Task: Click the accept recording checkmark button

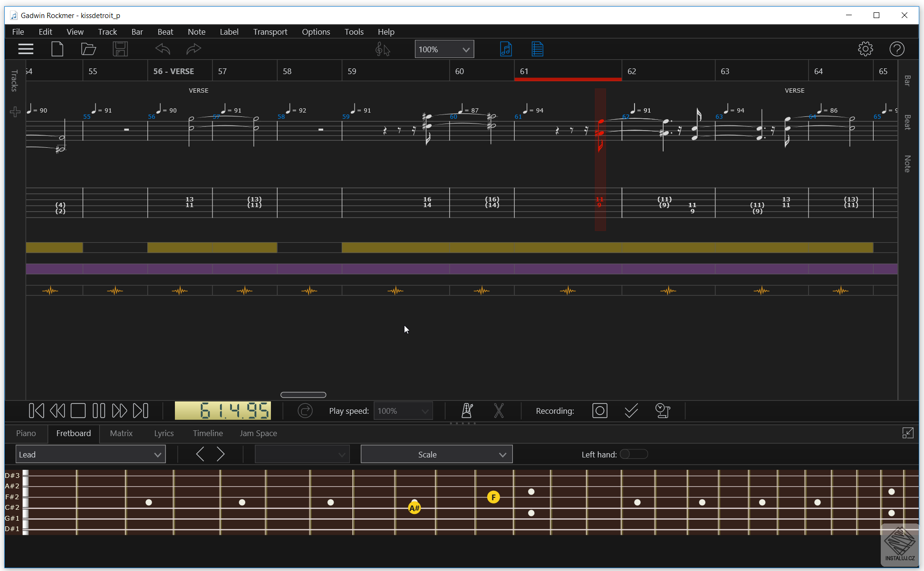Action: [x=631, y=410]
